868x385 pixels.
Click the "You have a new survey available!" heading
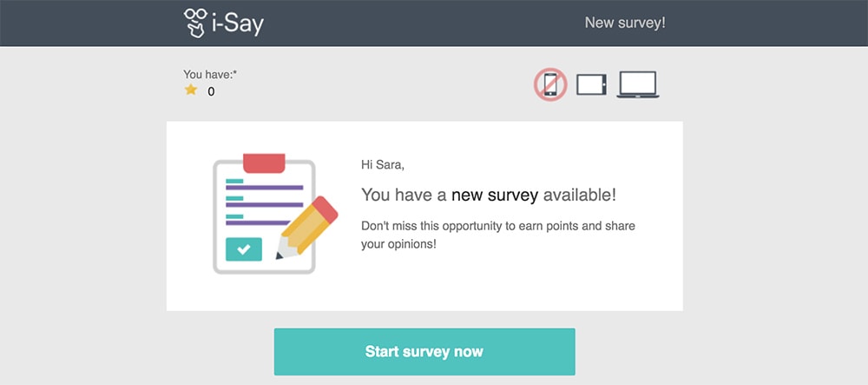point(488,195)
